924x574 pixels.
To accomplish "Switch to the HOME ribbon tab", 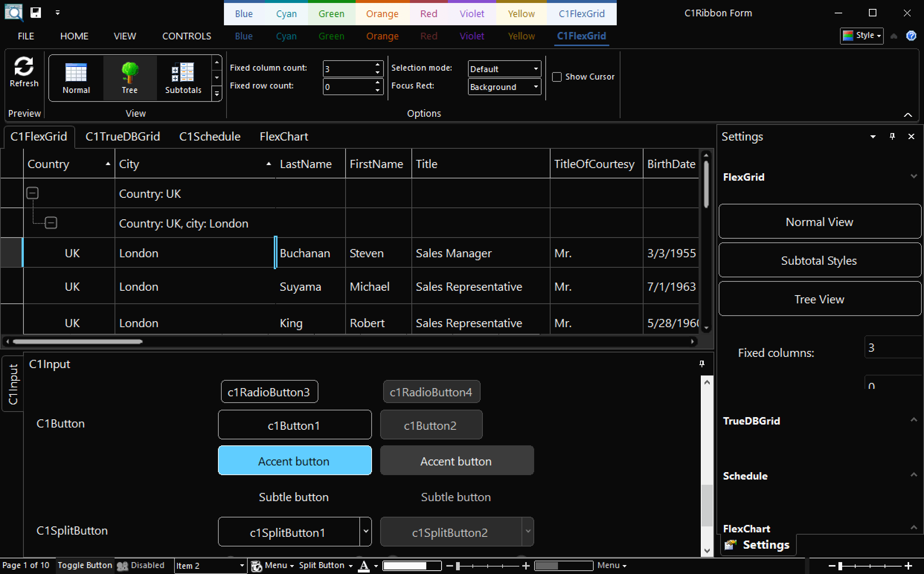I will [74, 36].
